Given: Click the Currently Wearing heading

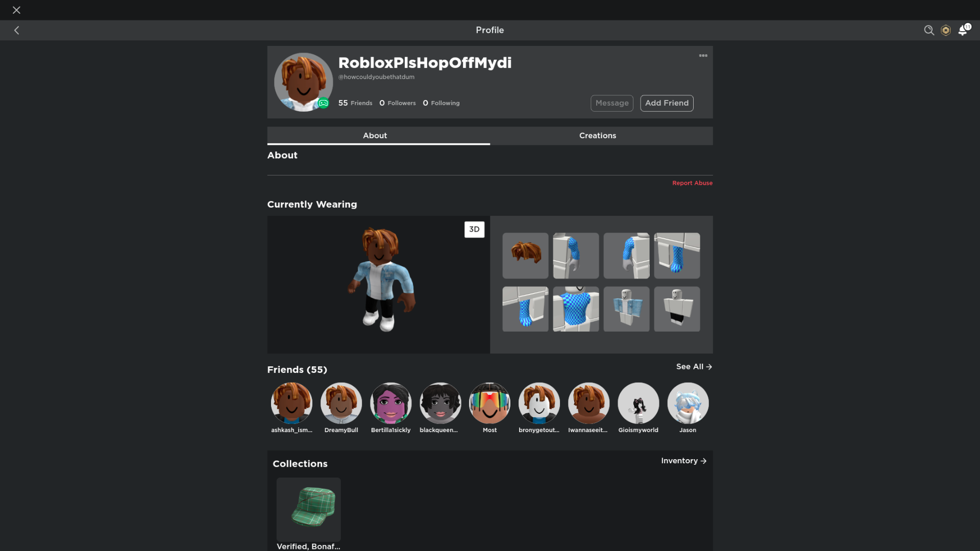Looking at the screenshot, I should tap(312, 205).
